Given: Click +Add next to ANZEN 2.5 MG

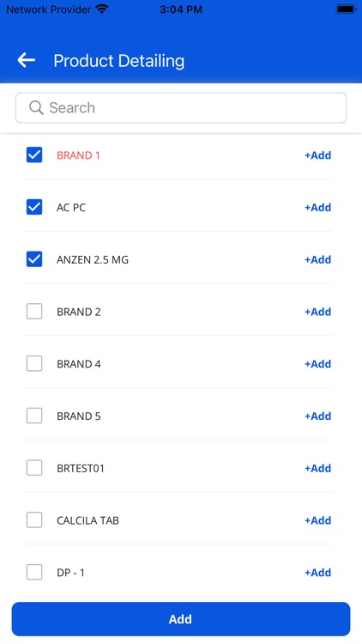Looking at the screenshot, I should [x=317, y=259].
